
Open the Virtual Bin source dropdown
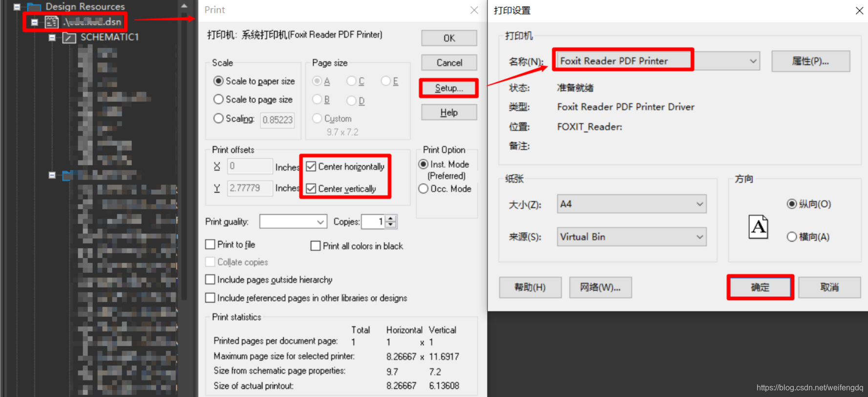699,237
